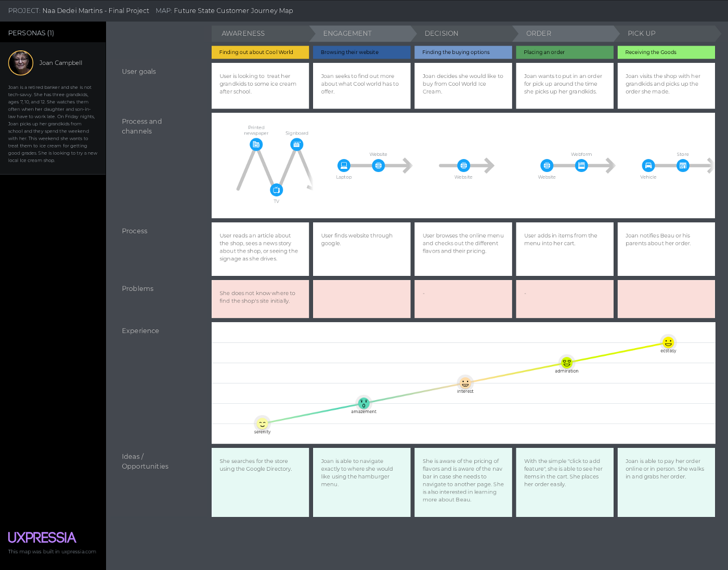This screenshot has width=728, height=570.
Task: Select the ecstasy emotion face
Action: 668,342
